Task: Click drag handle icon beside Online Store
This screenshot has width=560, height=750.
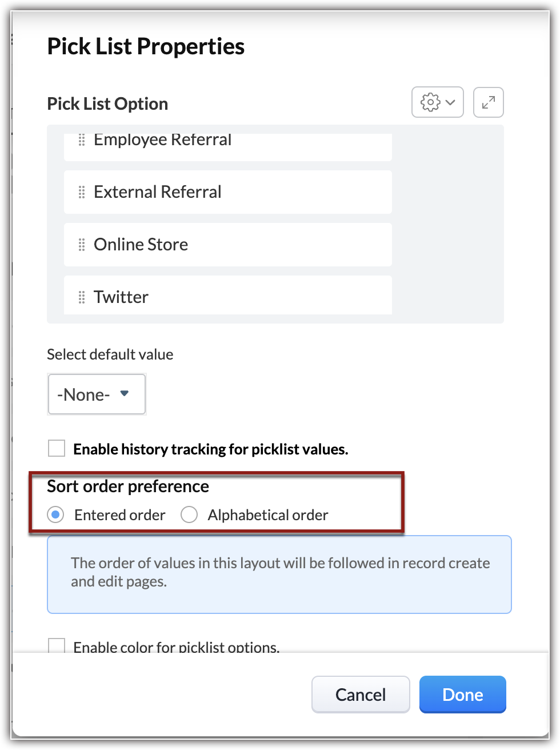Action: [81, 245]
